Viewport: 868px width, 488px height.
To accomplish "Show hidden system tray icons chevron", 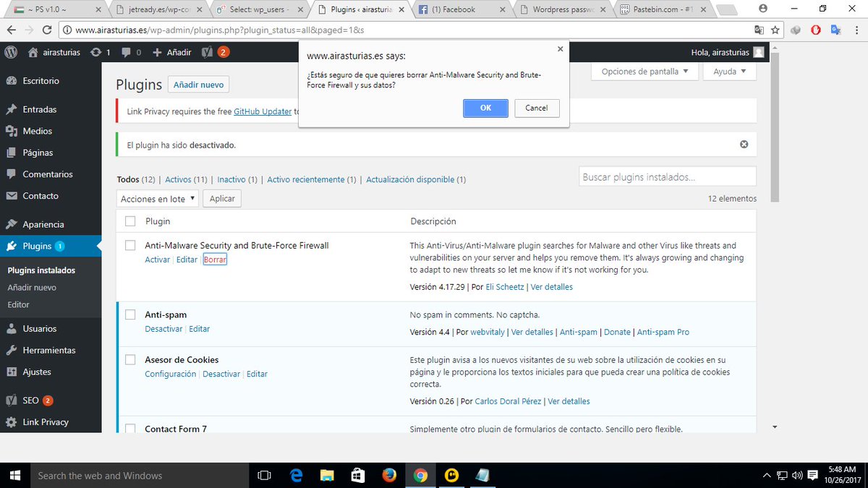I will click(x=767, y=475).
